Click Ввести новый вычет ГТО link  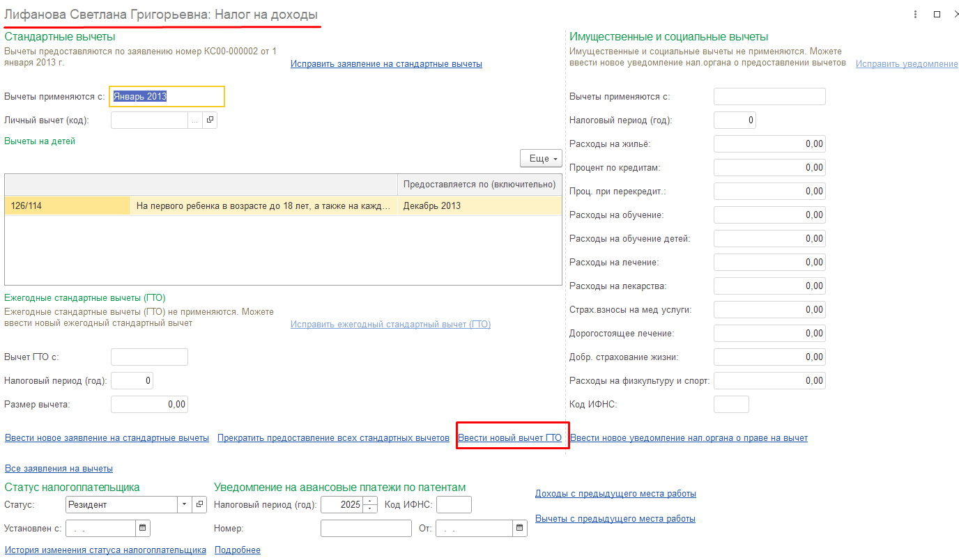509,438
